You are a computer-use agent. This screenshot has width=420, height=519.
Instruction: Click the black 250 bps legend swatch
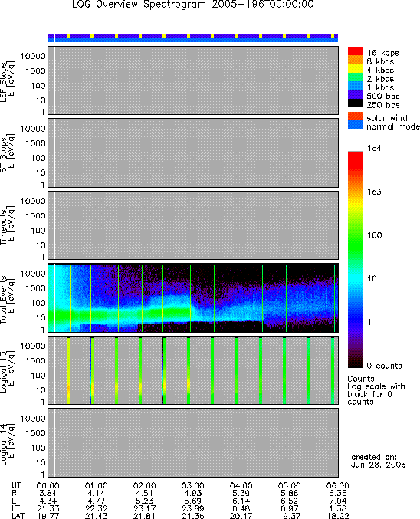pyautogui.click(x=355, y=103)
